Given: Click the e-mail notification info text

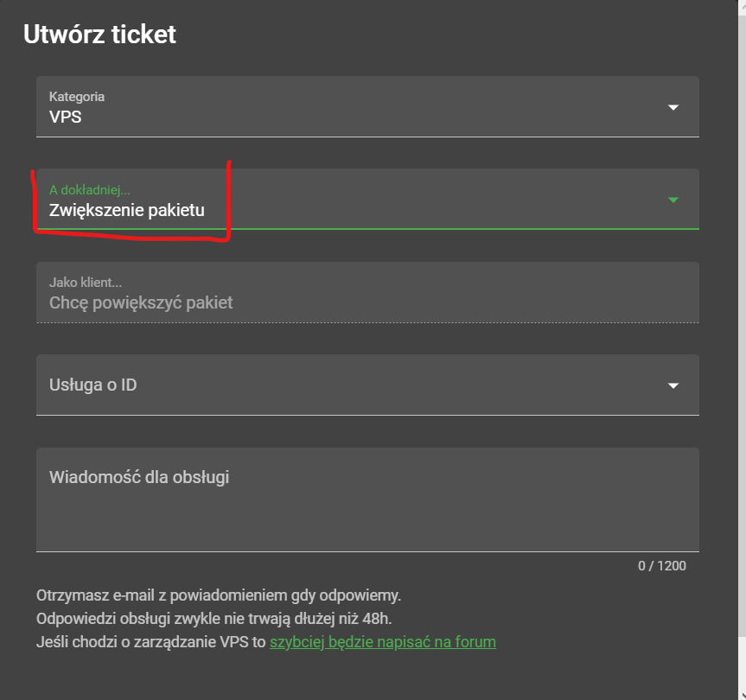Looking at the screenshot, I should click(219, 595).
